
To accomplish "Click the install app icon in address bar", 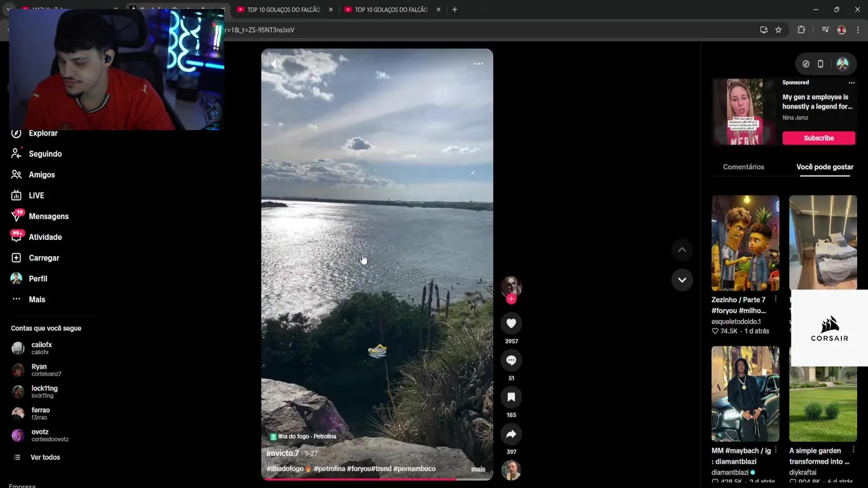I will coord(764,30).
